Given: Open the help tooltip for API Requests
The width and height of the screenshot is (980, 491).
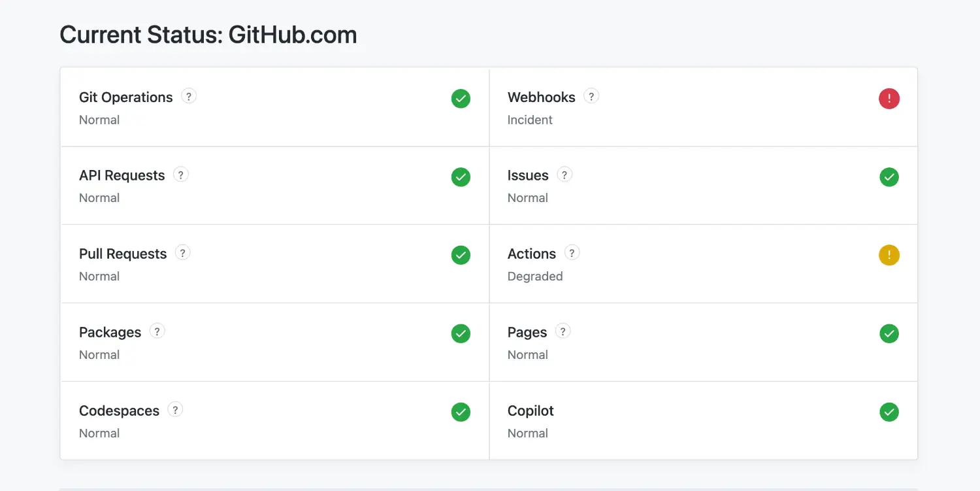Looking at the screenshot, I should pos(181,175).
